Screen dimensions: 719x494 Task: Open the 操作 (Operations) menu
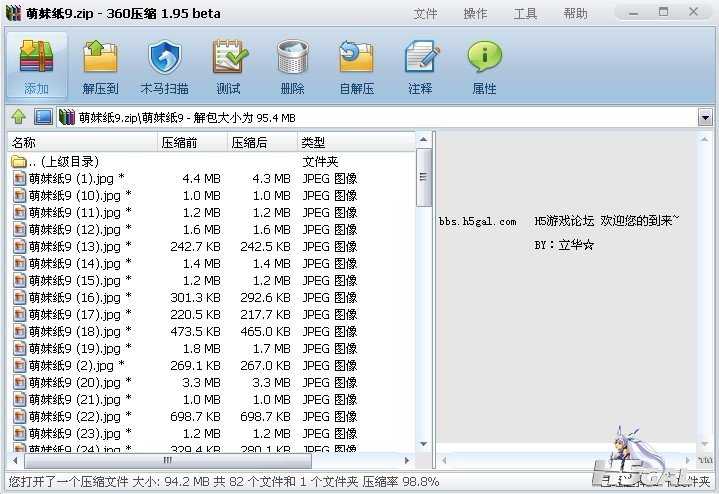click(x=476, y=14)
